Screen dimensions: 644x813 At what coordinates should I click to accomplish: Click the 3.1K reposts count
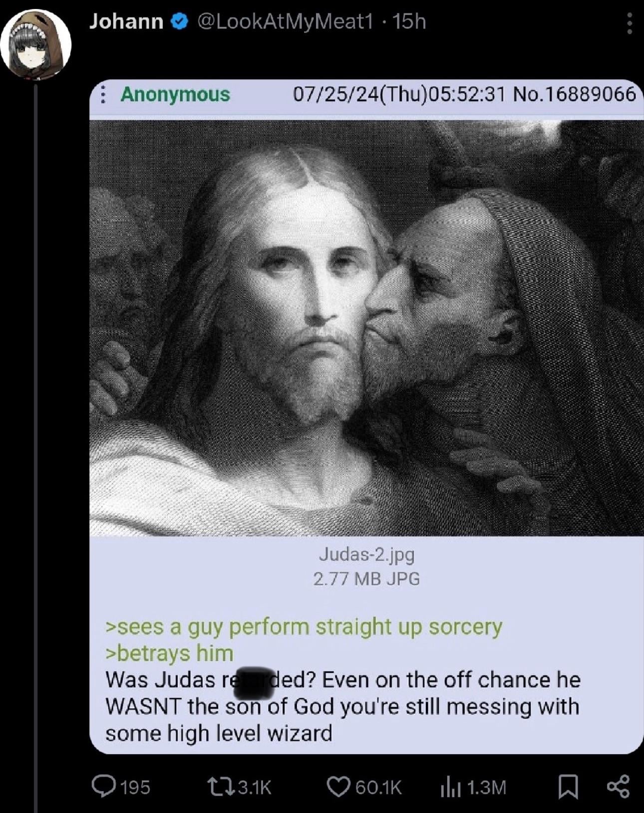255,787
